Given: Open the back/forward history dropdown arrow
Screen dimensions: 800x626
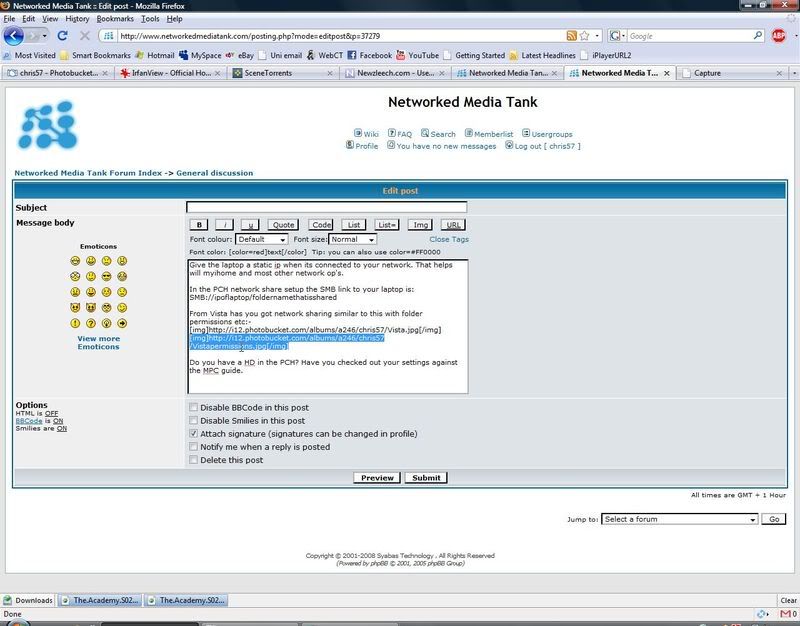Looking at the screenshot, I should pyautogui.click(x=45, y=36).
